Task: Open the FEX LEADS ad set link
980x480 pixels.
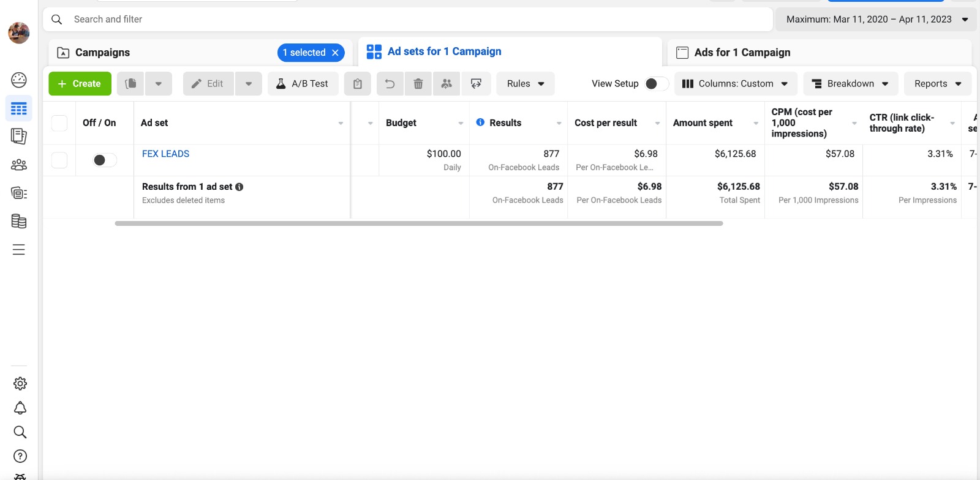Action: [x=165, y=154]
